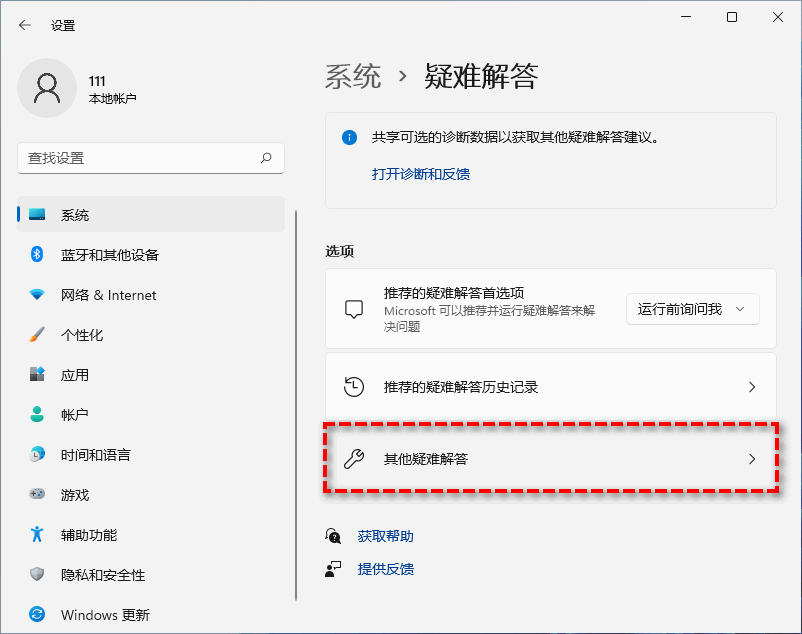Open 其他疑难解答 using the right chevron
Image resolution: width=802 pixels, height=634 pixels.
[x=752, y=459]
